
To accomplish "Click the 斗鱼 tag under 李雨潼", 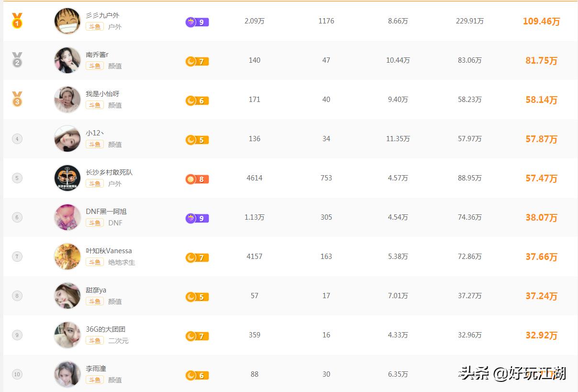I will [95, 380].
